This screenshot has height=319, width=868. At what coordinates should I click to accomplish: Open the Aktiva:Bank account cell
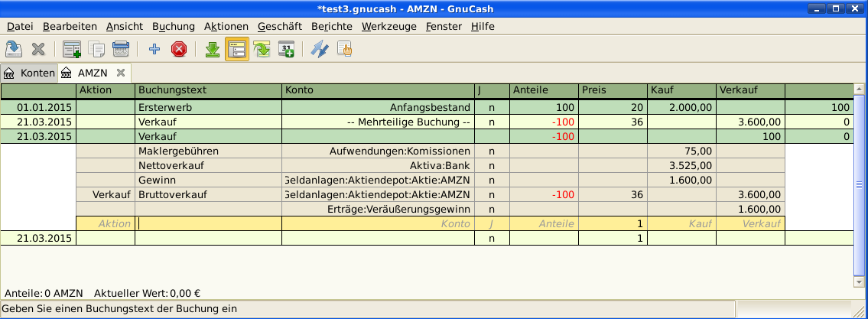pos(378,166)
